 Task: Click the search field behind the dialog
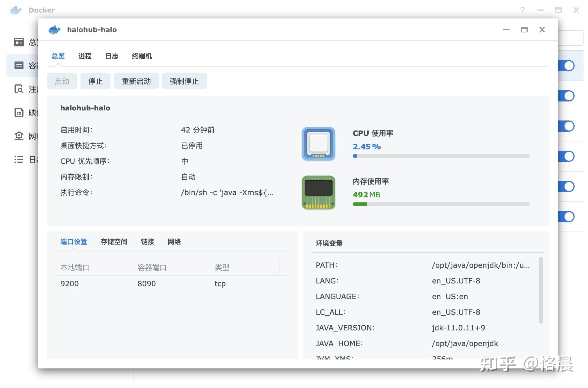(x=570, y=38)
